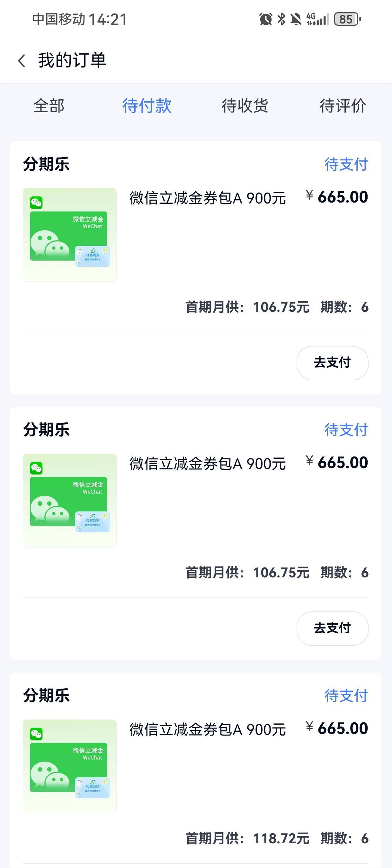The image size is (392, 868).
Task: Tap the muted notification bell icon
Action: point(296,19)
